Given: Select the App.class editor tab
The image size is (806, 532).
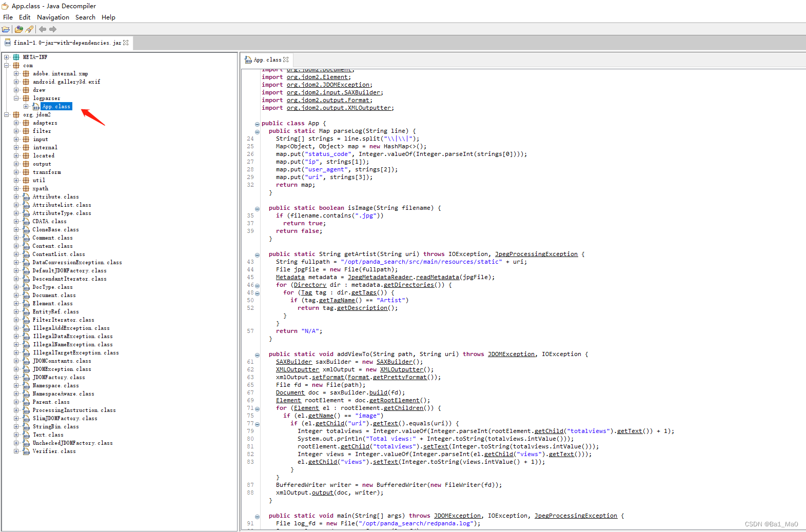Looking at the screenshot, I should click(267, 60).
